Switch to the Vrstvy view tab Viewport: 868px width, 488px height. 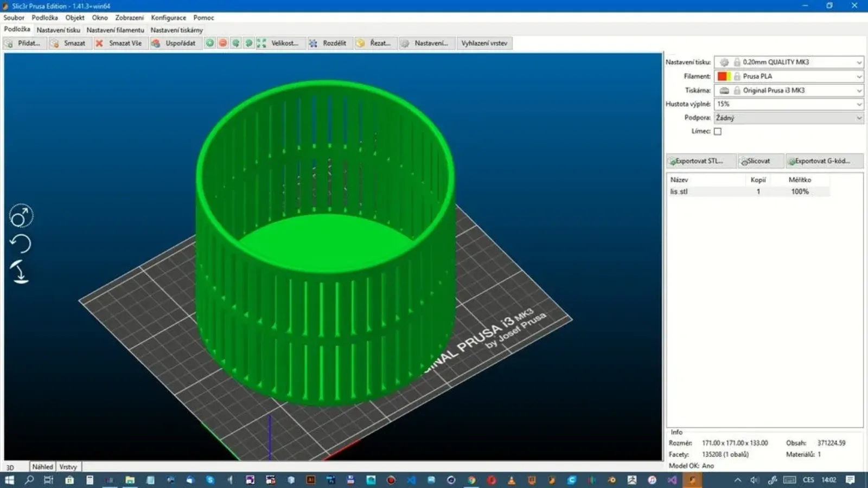click(68, 467)
